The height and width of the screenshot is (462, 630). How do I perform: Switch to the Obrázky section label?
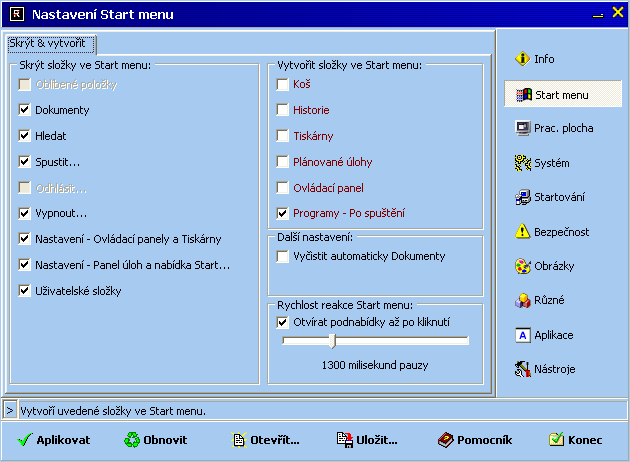[x=554, y=266]
